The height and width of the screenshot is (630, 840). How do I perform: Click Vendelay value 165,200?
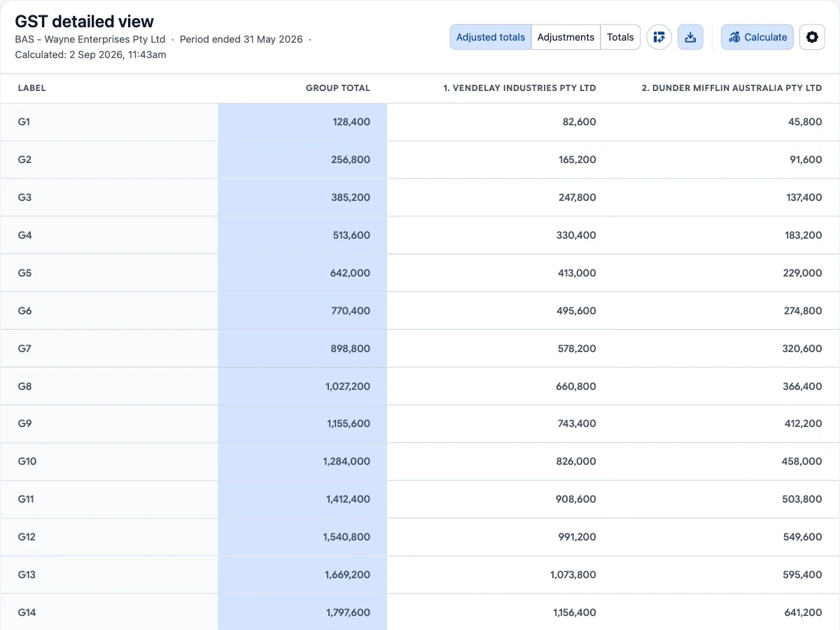577,160
